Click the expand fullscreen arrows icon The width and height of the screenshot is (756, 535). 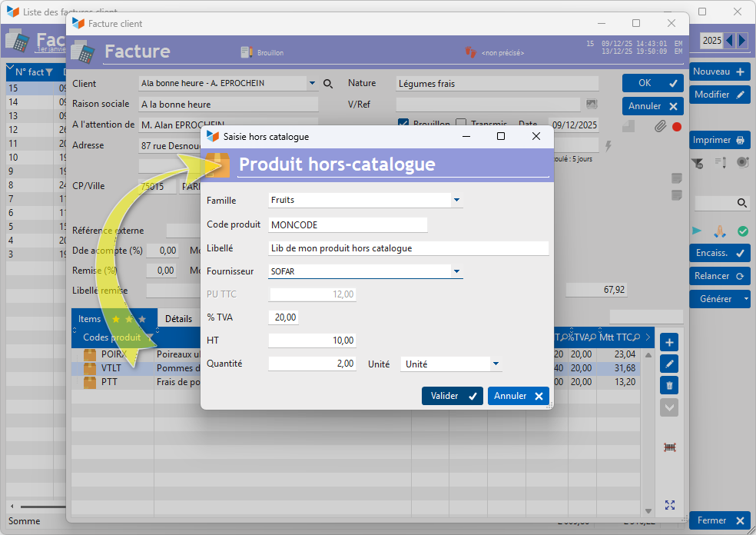point(669,505)
